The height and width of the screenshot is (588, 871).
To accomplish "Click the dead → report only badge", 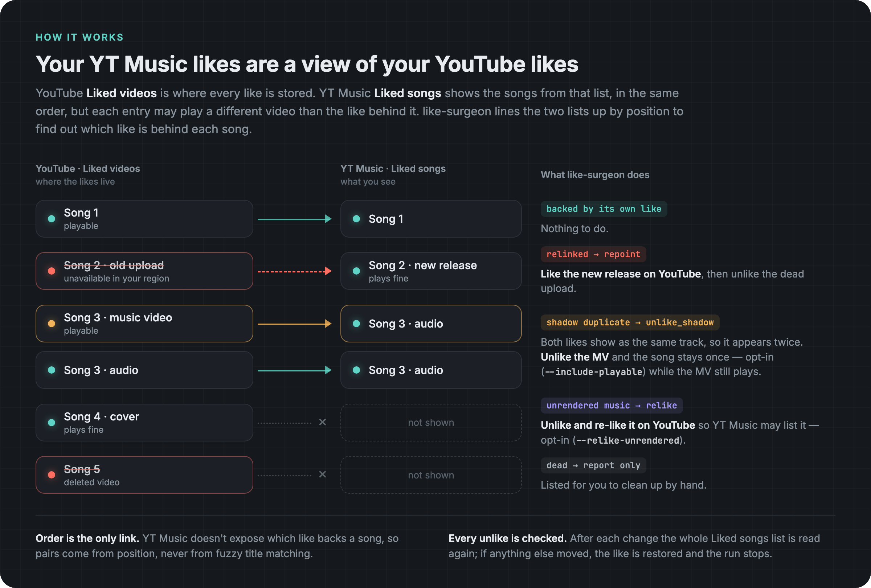I will coord(593,465).
